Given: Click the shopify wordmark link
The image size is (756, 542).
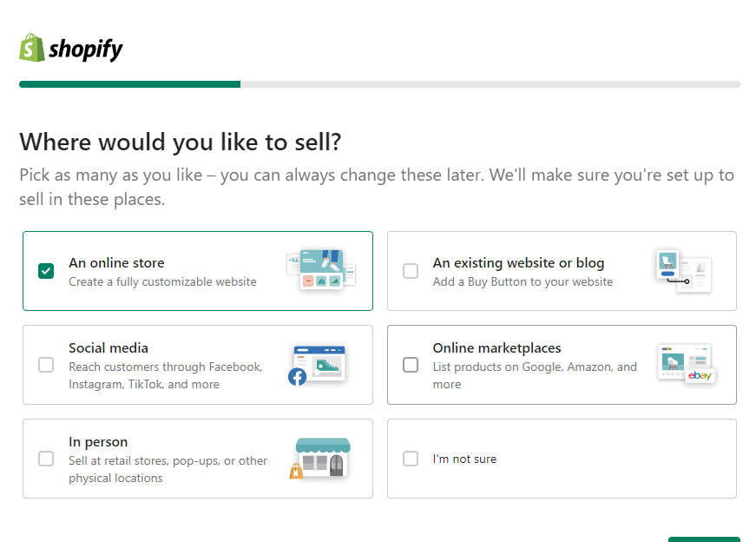Looking at the screenshot, I should click(x=84, y=50).
